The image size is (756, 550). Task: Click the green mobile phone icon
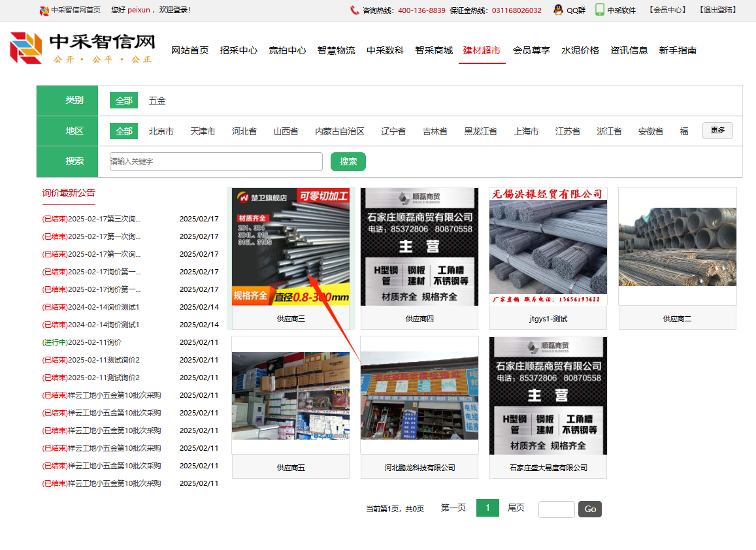[x=599, y=10]
